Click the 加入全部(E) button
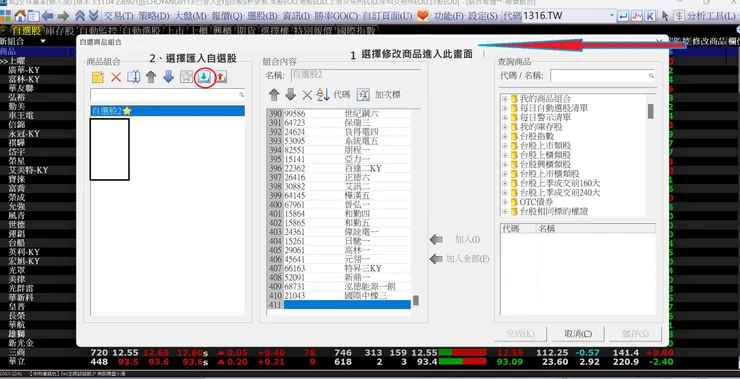Screen dimensions: 740x379 pyautogui.click(x=460, y=259)
